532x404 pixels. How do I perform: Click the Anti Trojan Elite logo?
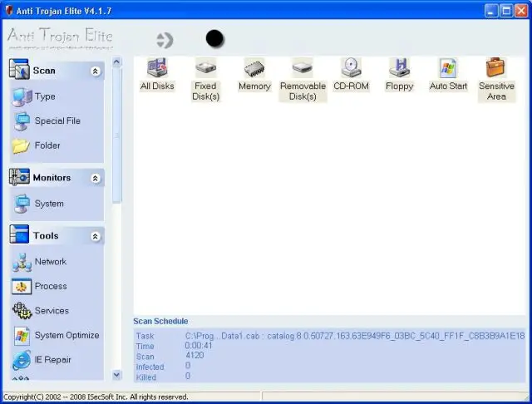(x=60, y=38)
